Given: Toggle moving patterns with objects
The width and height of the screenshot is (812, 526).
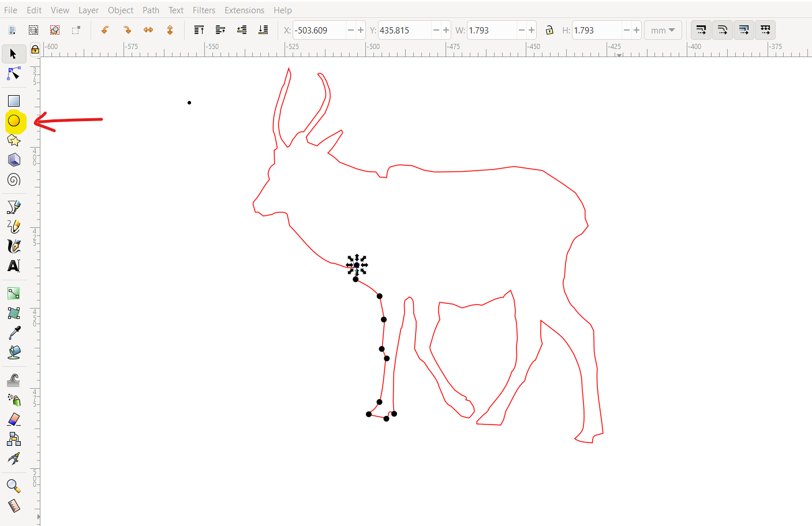Looking at the screenshot, I should point(765,29).
